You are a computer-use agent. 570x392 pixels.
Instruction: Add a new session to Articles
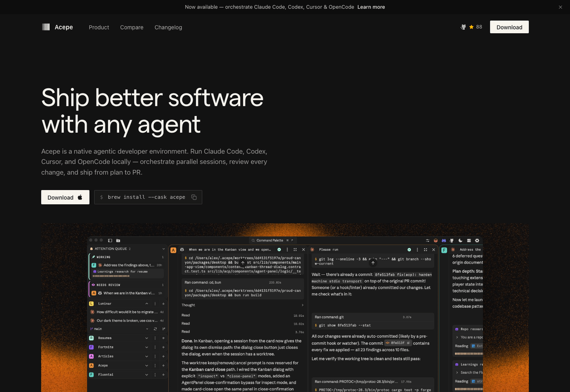point(163,356)
